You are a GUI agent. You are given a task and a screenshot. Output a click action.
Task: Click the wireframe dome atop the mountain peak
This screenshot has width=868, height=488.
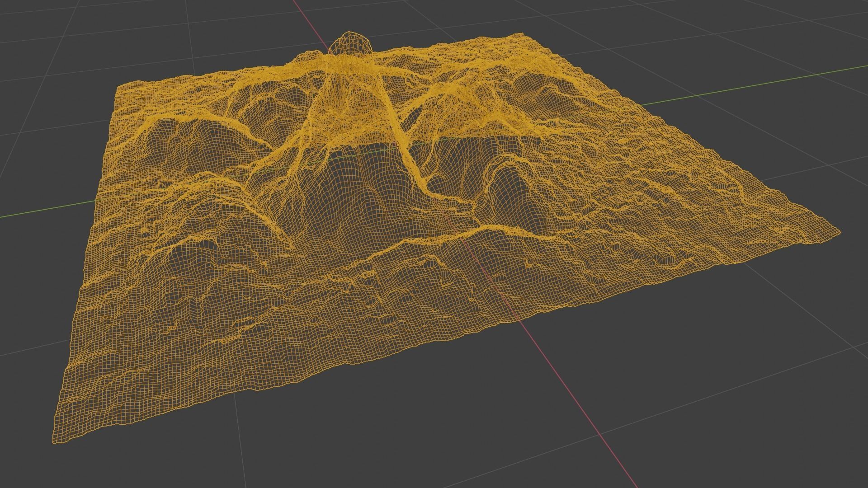pyautogui.click(x=350, y=43)
